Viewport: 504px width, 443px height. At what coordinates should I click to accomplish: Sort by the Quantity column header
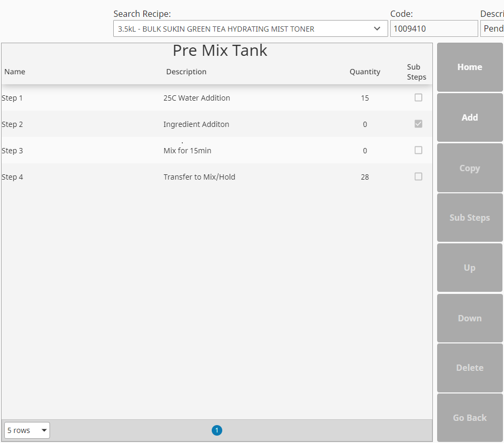tap(365, 71)
